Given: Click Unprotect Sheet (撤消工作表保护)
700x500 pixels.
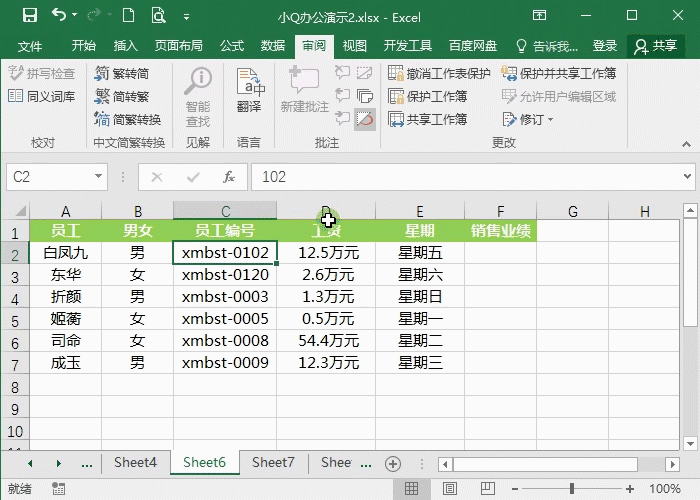Looking at the screenshot, I should point(439,73).
